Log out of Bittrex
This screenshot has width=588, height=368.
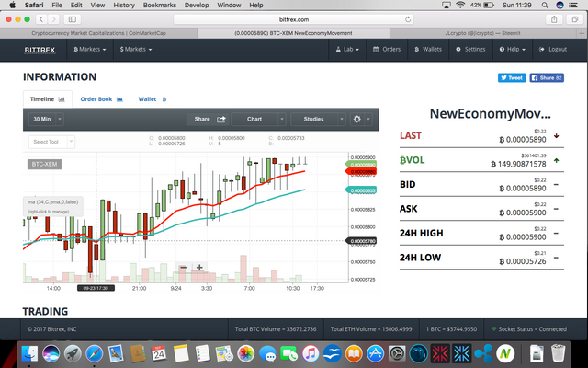pyautogui.click(x=553, y=49)
